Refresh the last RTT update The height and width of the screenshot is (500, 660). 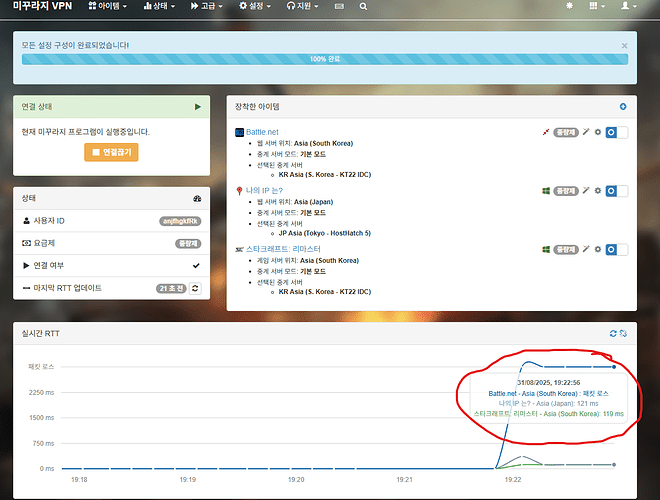click(195, 288)
